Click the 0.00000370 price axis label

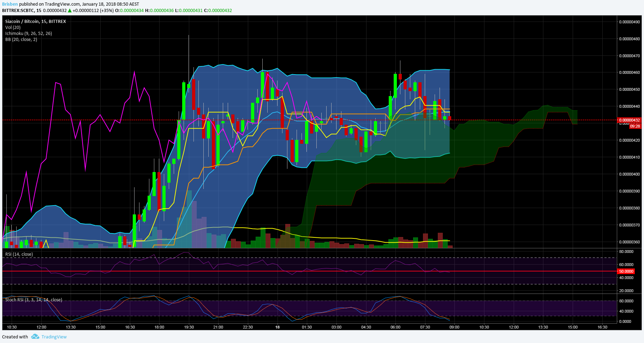630,225
